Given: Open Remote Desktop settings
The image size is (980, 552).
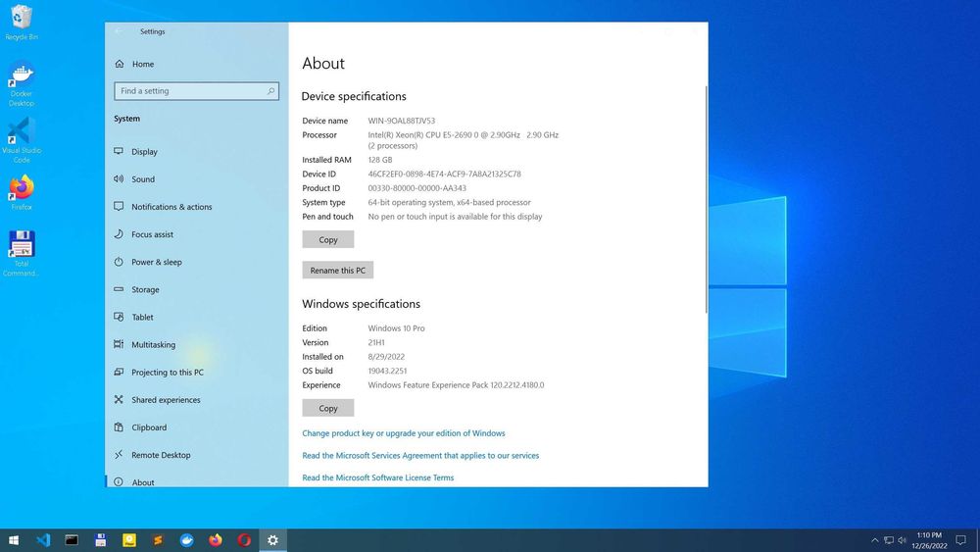Looking at the screenshot, I should pyautogui.click(x=161, y=455).
